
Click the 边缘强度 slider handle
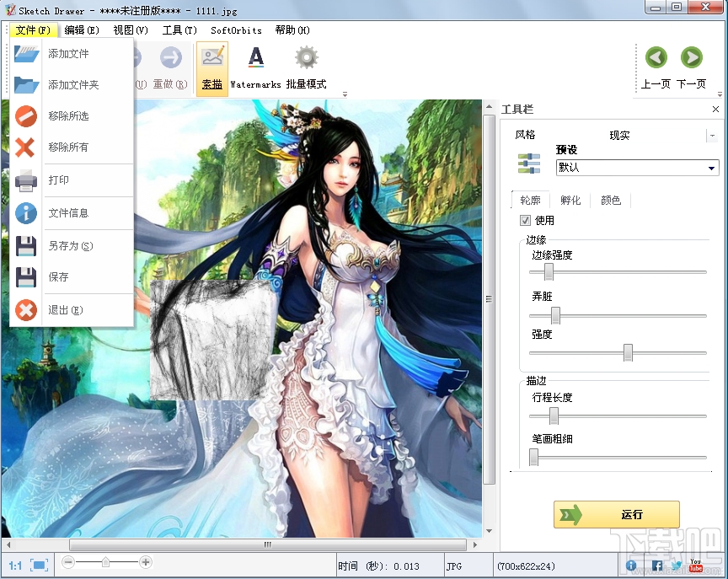[x=549, y=272]
